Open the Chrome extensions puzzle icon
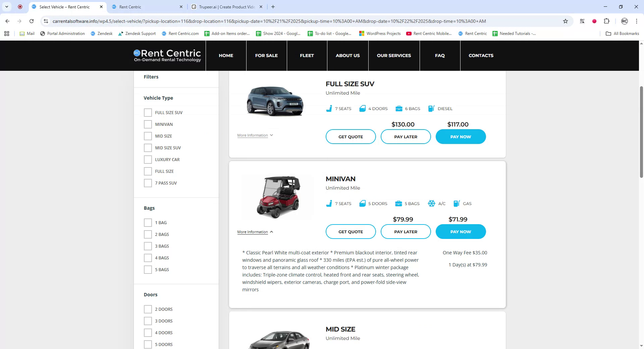 coord(606,21)
